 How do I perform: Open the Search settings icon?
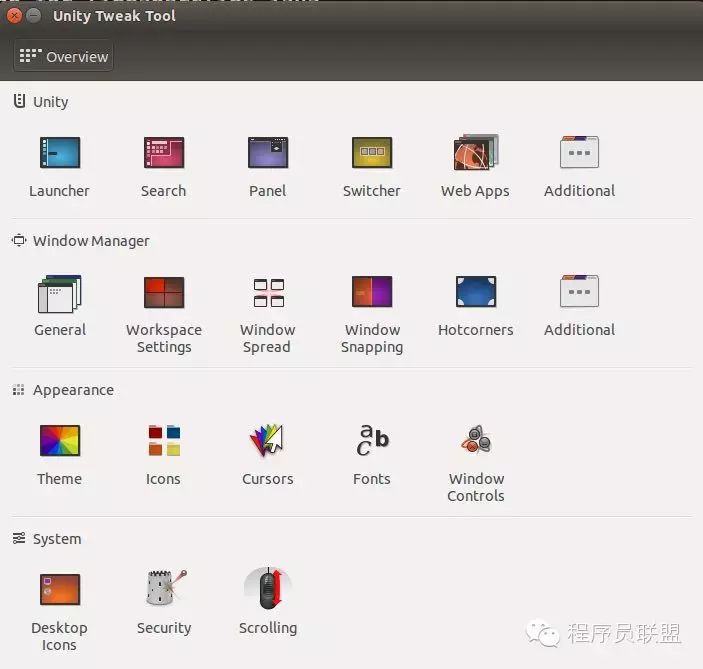[164, 152]
